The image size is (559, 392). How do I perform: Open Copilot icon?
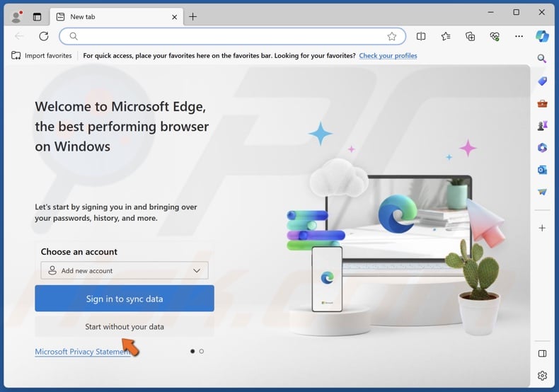click(x=542, y=36)
